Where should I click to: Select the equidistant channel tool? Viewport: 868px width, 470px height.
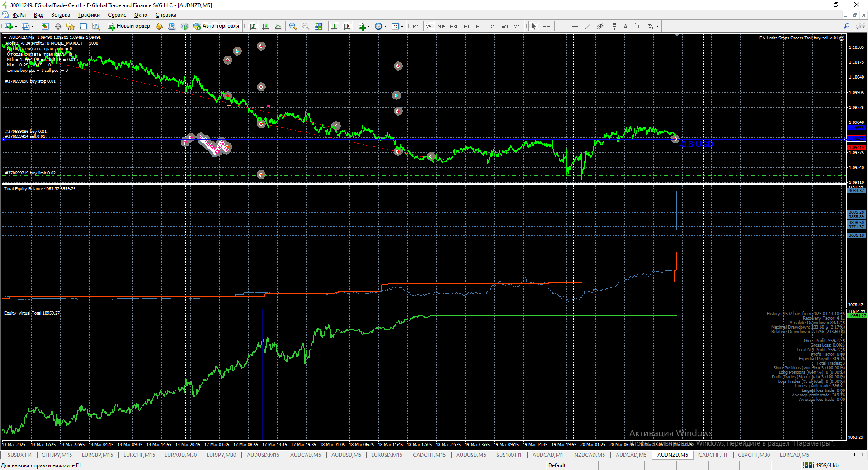tap(600, 26)
